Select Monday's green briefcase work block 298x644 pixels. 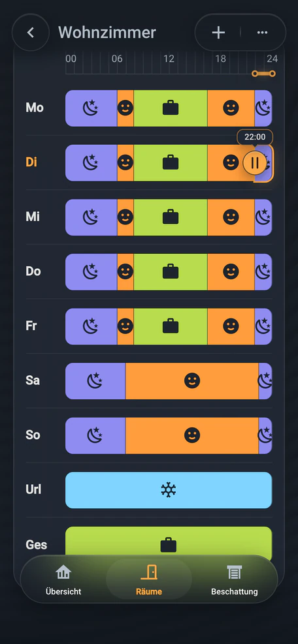tap(171, 108)
